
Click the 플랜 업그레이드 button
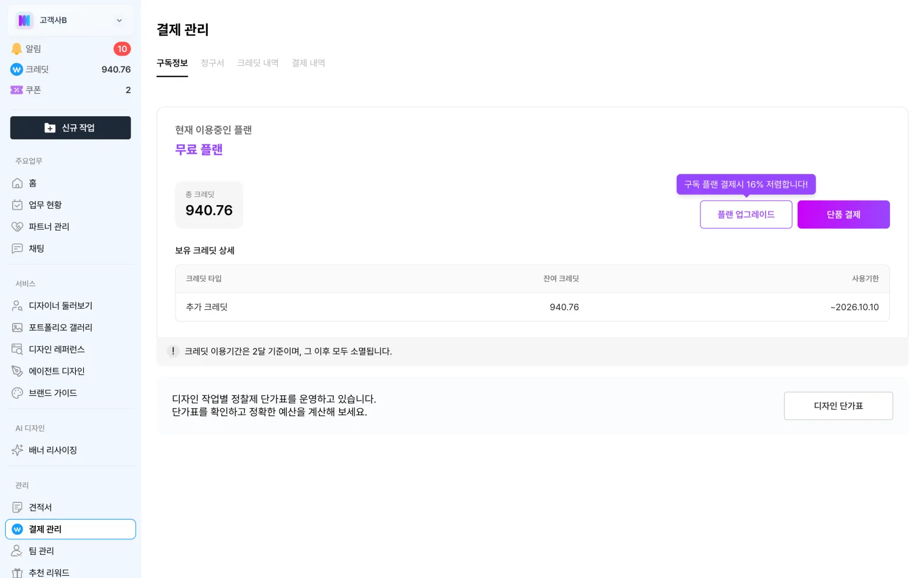pyautogui.click(x=746, y=214)
